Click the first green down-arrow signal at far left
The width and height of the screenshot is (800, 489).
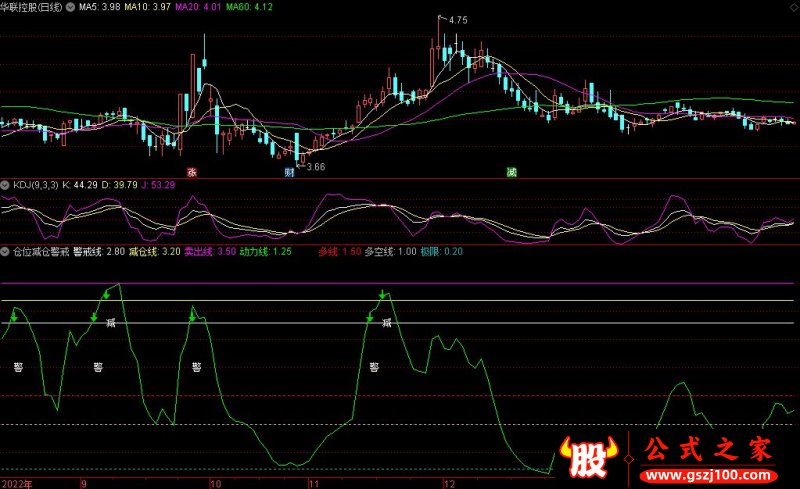click(14, 318)
